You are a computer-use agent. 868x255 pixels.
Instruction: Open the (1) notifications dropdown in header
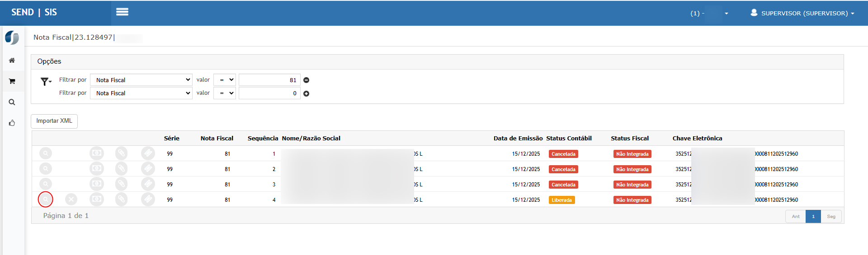click(x=709, y=13)
